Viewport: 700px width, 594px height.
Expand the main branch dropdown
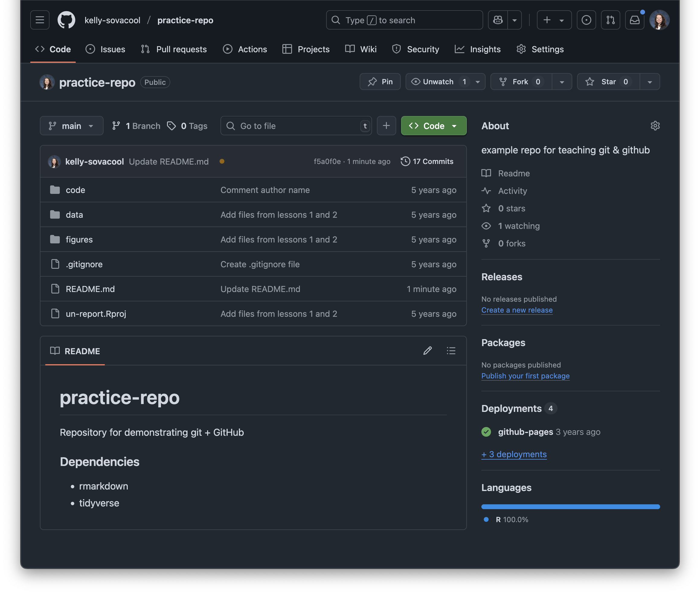click(x=71, y=126)
